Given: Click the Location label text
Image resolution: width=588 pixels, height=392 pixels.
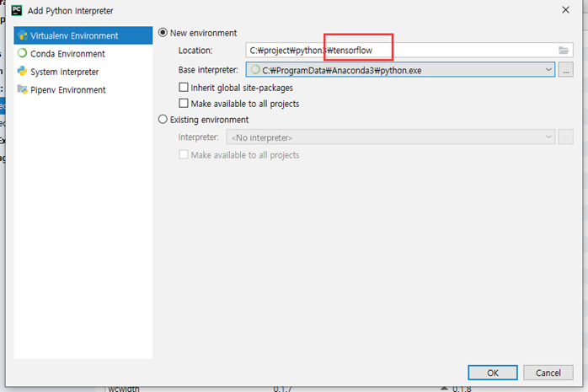Looking at the screenshot, I should [x=195, y=51].
